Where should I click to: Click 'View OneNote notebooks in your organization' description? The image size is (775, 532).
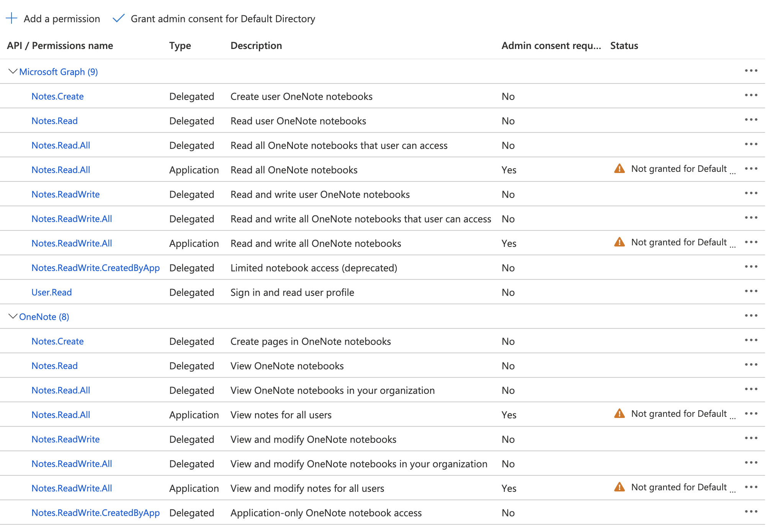(332, 390)
